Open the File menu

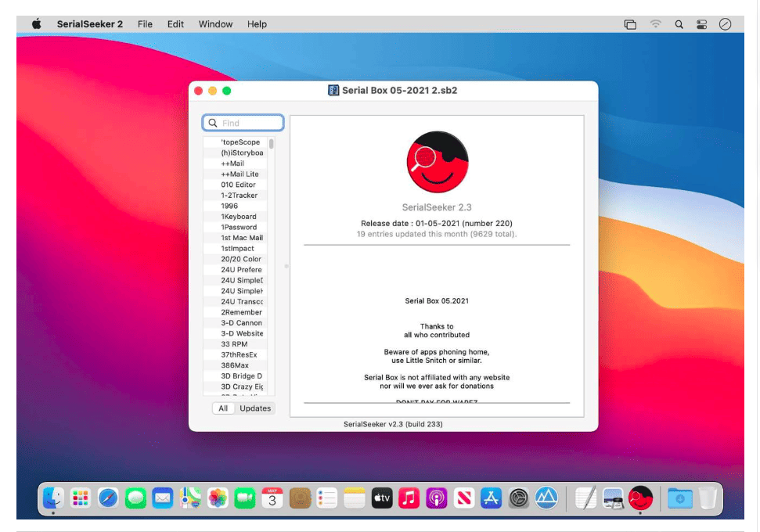coord(145,24)
